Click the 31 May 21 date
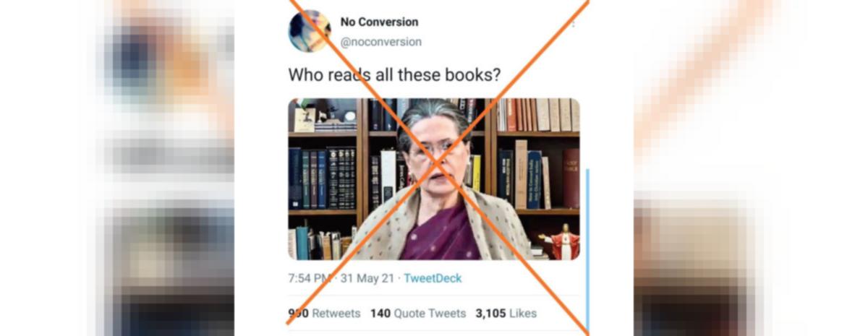 pos(367,278)
